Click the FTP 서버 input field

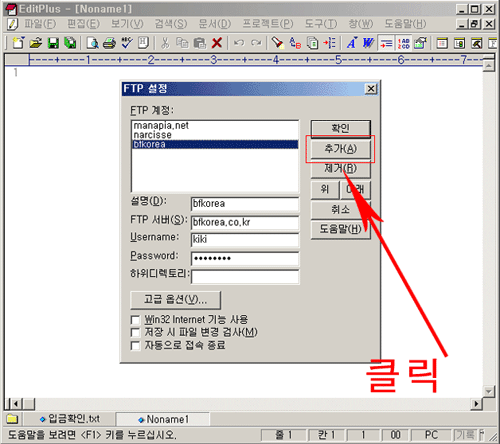(245, 223)
